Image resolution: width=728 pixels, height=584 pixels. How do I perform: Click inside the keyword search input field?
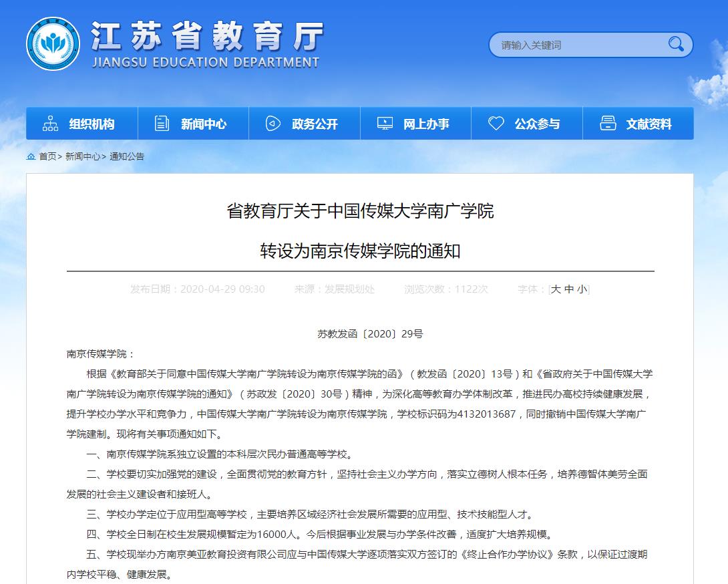point(574,44)
